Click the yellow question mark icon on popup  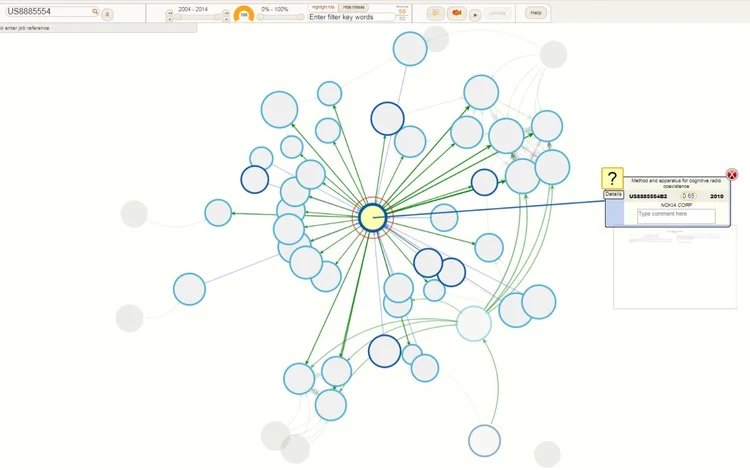click(x=612, y=179)
